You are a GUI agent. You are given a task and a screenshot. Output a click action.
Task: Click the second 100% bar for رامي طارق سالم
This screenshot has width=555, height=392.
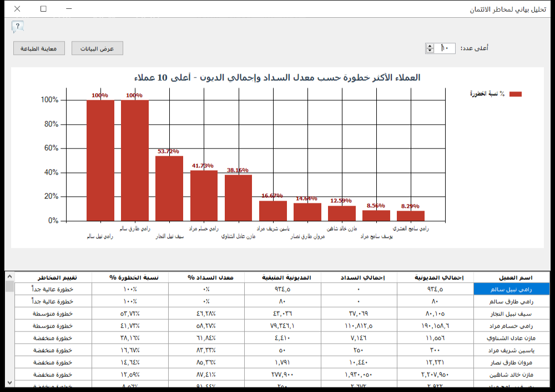[135, 160]
